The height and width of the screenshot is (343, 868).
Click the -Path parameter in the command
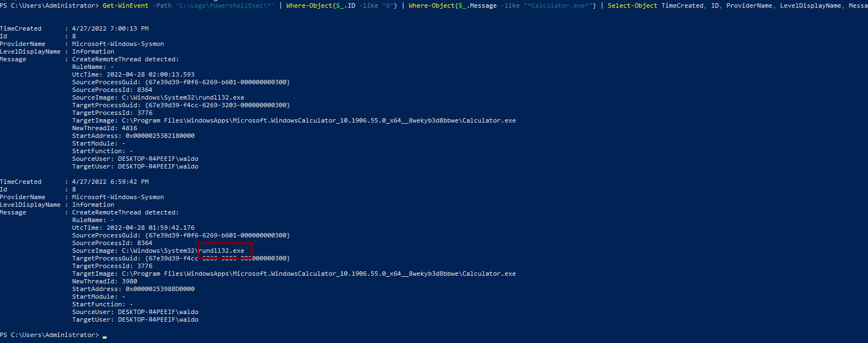162,5
